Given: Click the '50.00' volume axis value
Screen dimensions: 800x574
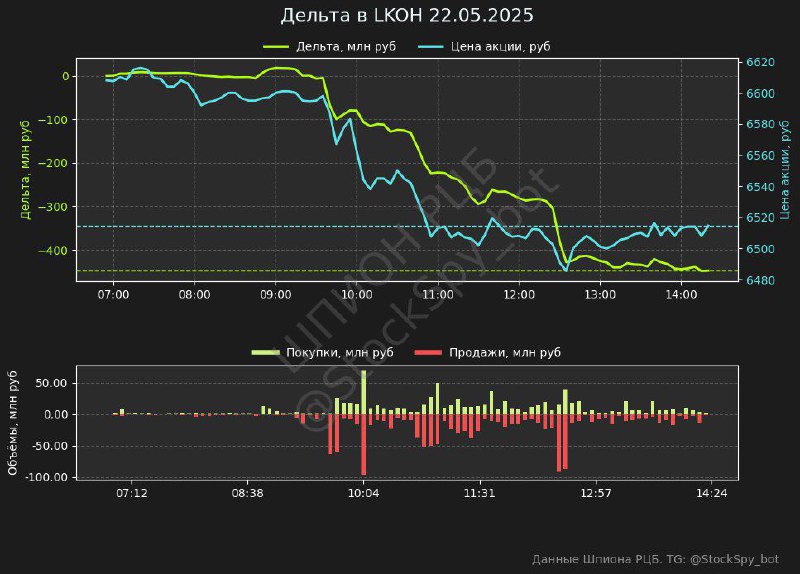Looking at the screenshot, I should 52,383.
